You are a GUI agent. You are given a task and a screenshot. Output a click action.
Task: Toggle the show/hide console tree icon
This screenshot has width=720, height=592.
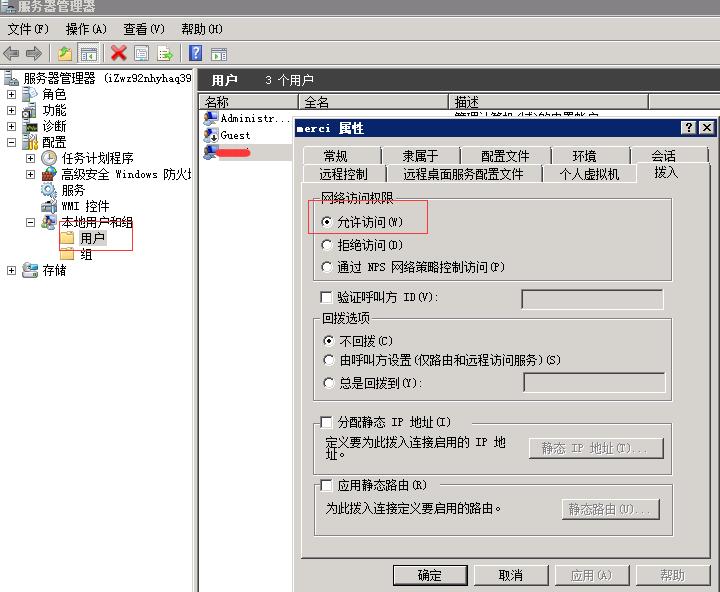coord(89,54)
